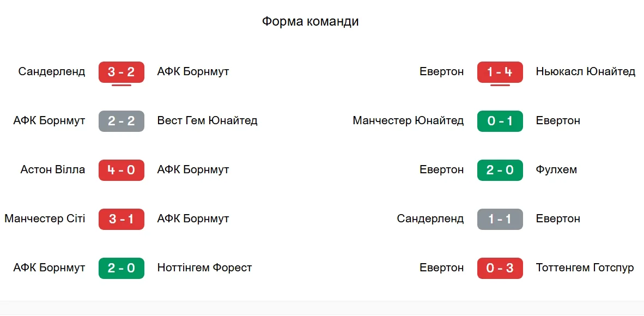This screenshot has height=316, width=644.
Task: Open Вест Гем Юнайтед team link
Action: [207, 120]
